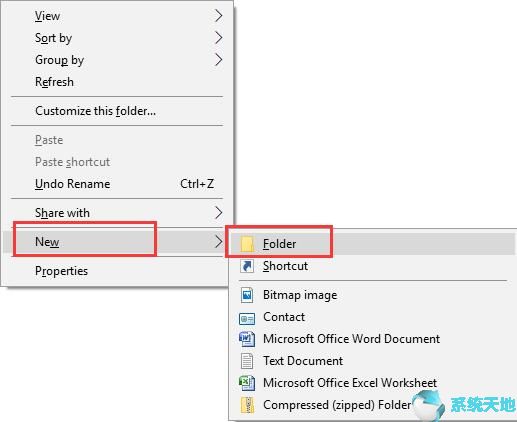Expand the Share with submenu arrow
517x422 pixels.
click(218, 213)
